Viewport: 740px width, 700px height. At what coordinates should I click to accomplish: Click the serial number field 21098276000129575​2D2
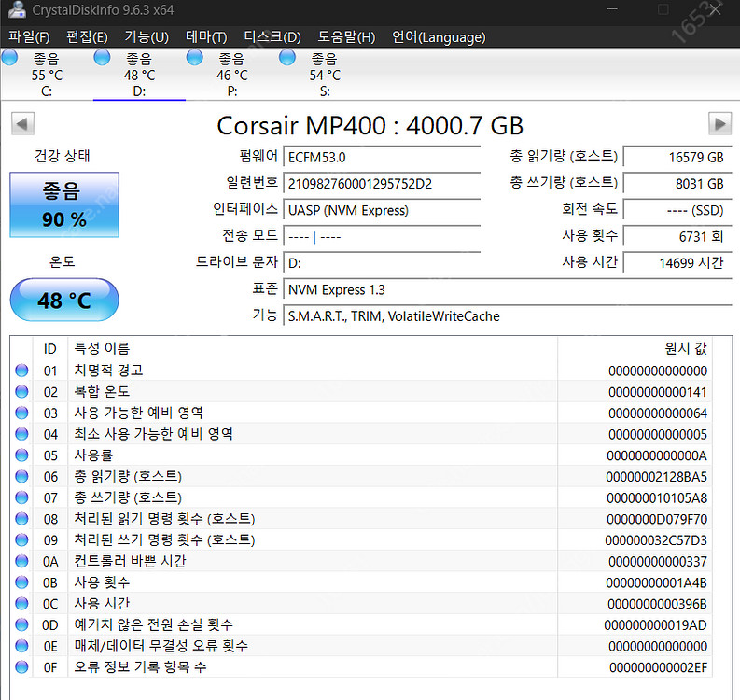(382, 183)
